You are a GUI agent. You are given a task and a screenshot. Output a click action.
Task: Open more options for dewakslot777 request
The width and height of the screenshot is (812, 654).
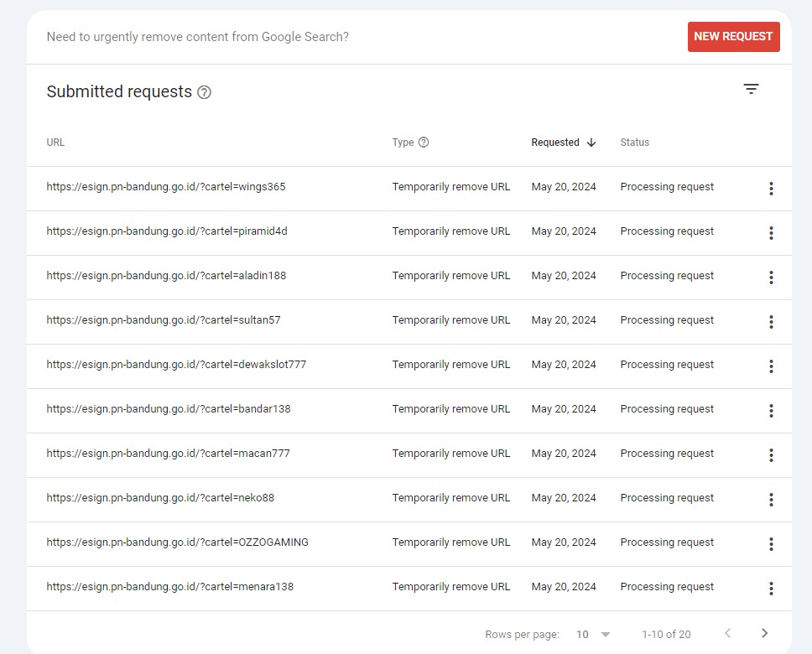(x=771, y=366)
